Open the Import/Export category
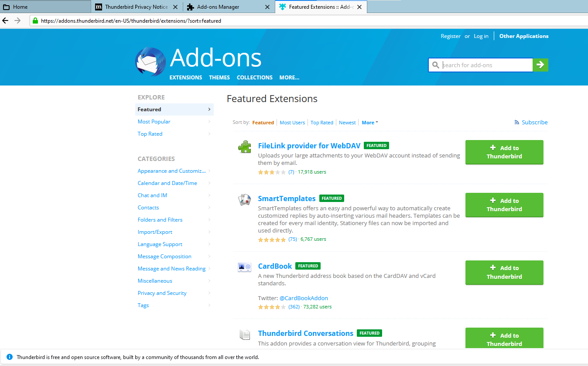The width and height of the screenshot is (588, 366). tap(174, 232)
